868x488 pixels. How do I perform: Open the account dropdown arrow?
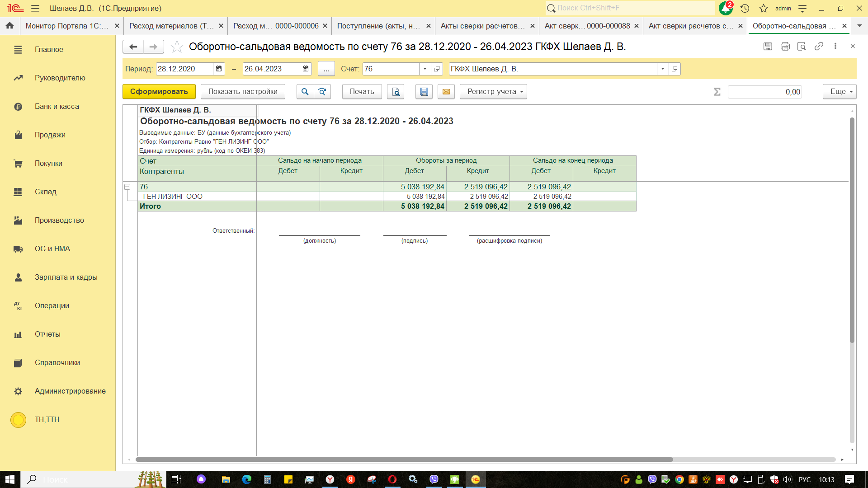pyautogui.click(x=425, y=69)
